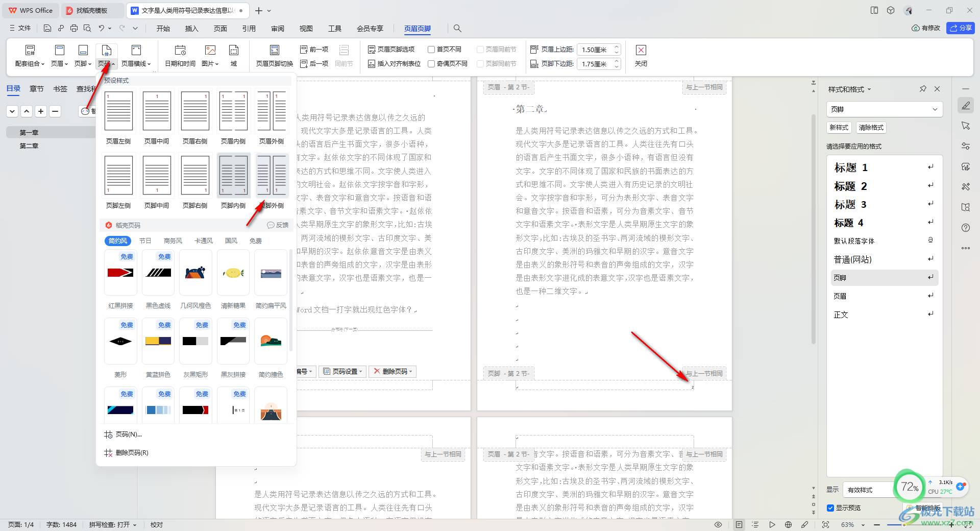Pin the 样式和格式 panel
This screenshot has height=531, width=980.
pyautogui.click(x=923, y=89)
